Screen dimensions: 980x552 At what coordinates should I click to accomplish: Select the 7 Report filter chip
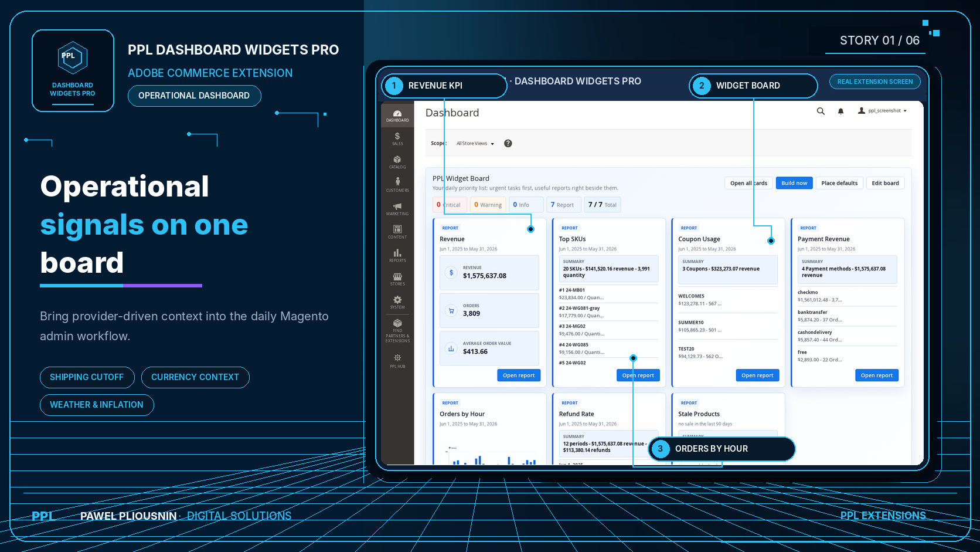[x=564, y=205]
